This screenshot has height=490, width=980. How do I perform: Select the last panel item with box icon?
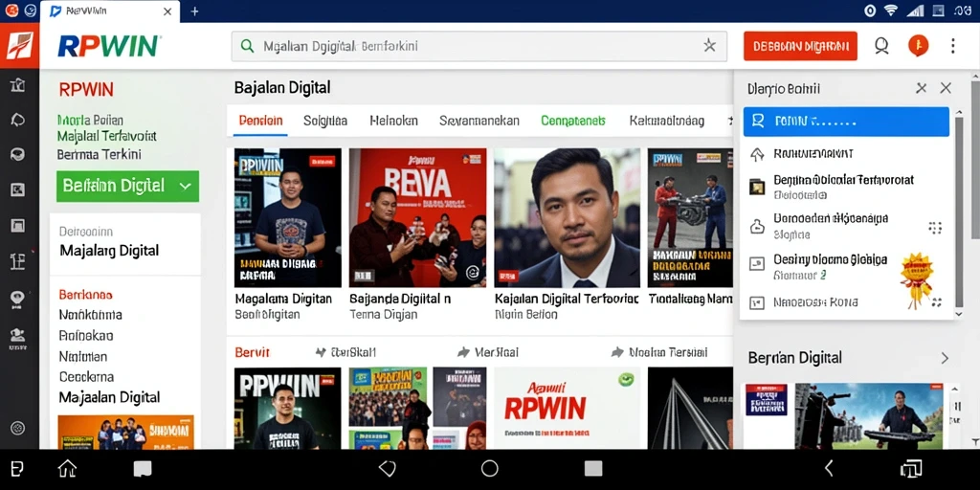(x=846, y=302)
